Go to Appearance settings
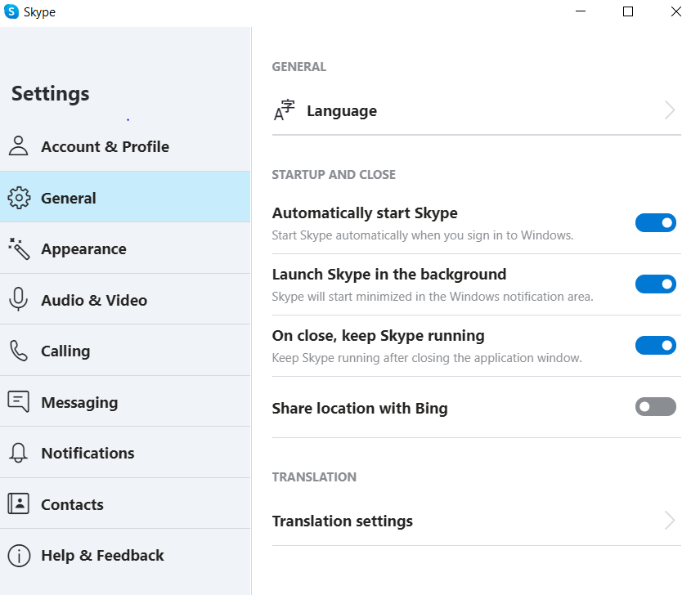This screenshot has height=595, width=700. (x=125, y=248)
